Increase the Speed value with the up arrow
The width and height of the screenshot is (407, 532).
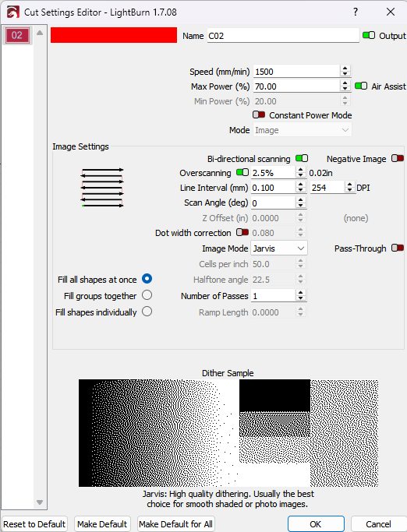coord(345,69)
